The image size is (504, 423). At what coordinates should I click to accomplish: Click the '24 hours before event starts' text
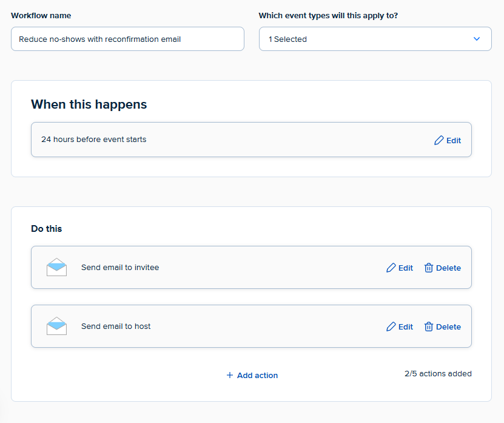click(x=93, y=140)
